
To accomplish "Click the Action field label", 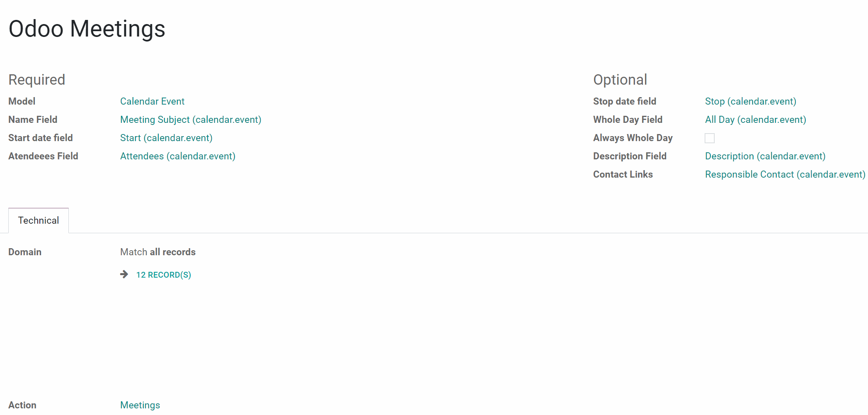I will coord(22,405).
